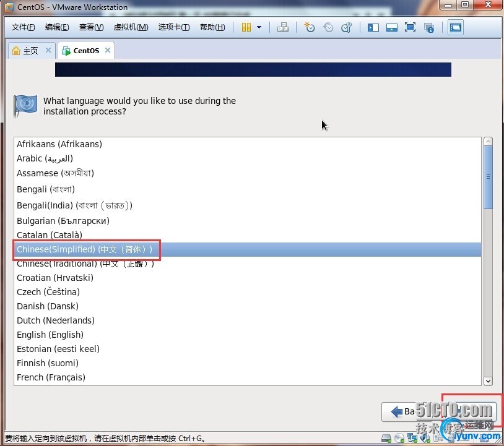504x446 pixels.
Task: Select French (Français) language
Action: click(248, 377)
